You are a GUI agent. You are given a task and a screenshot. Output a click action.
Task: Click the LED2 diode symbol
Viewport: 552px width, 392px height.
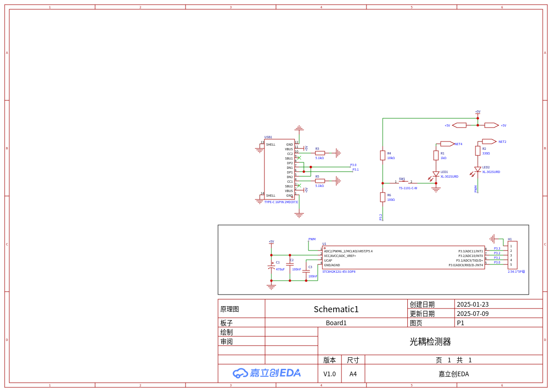tap(478, 169)
